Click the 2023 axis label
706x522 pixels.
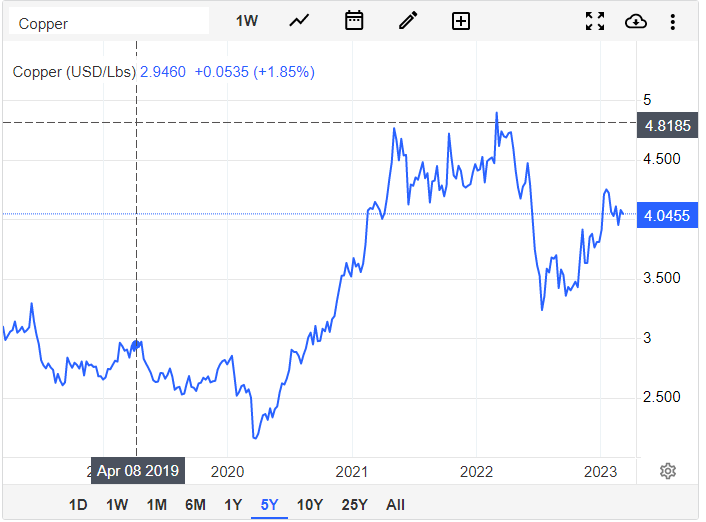pos(601,472)
